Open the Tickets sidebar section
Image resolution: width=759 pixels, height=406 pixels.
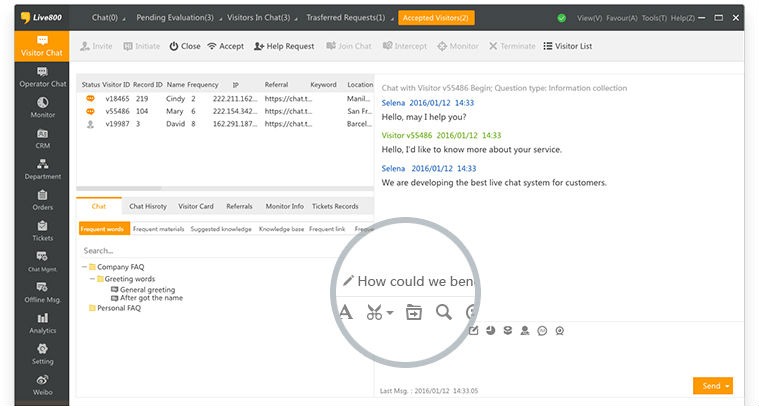(x=42, y=231)
